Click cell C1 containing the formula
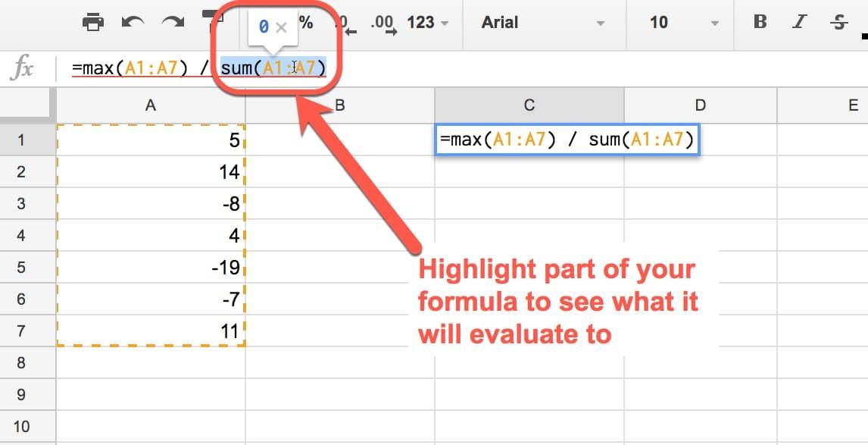The image size is (868, 445). coord(567,139)
